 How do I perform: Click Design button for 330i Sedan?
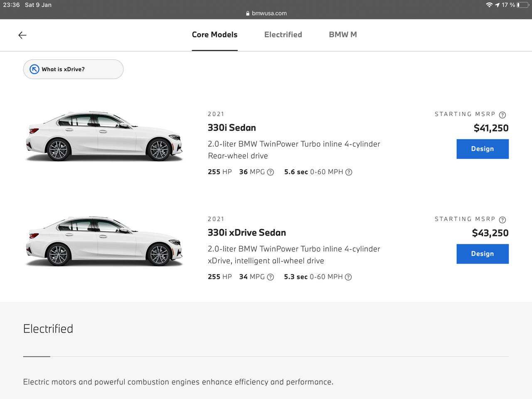tap(483, 149)
